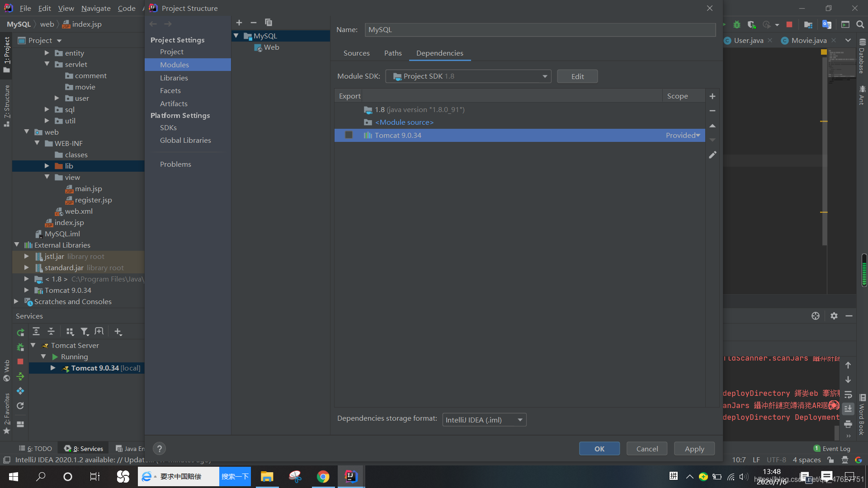Open Movie.java editor tab
This screenshot has width=868, height=488.
808,40
